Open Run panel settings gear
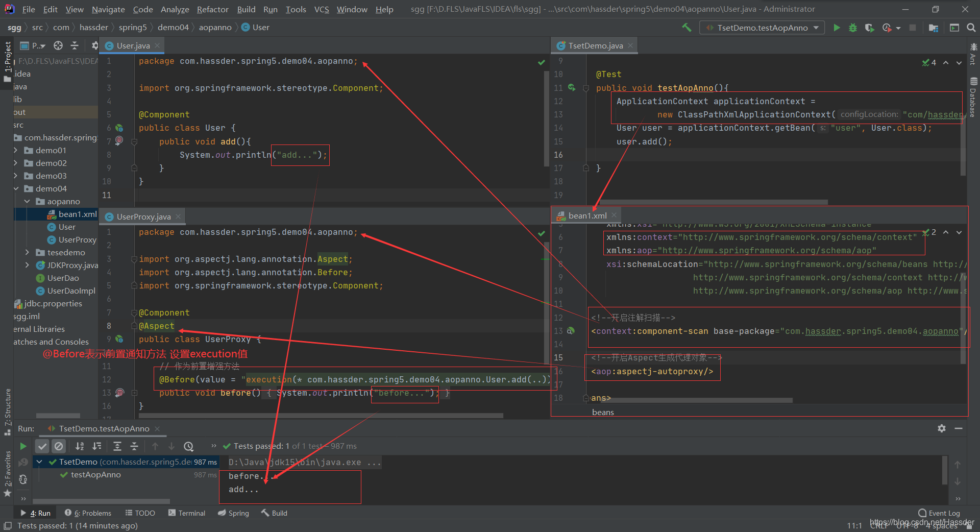This screenshot has height=532, width=980. [x=942, y=428]
